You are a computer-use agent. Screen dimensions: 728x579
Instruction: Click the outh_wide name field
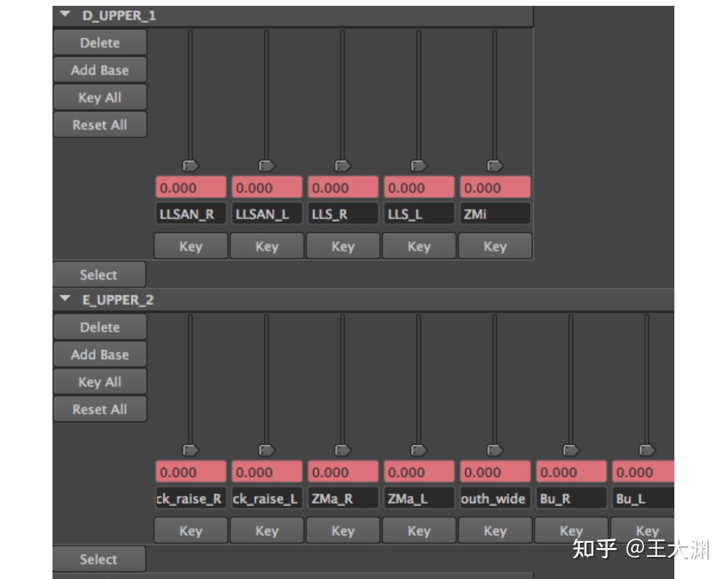pyautogui.click(x=495, y=499)
